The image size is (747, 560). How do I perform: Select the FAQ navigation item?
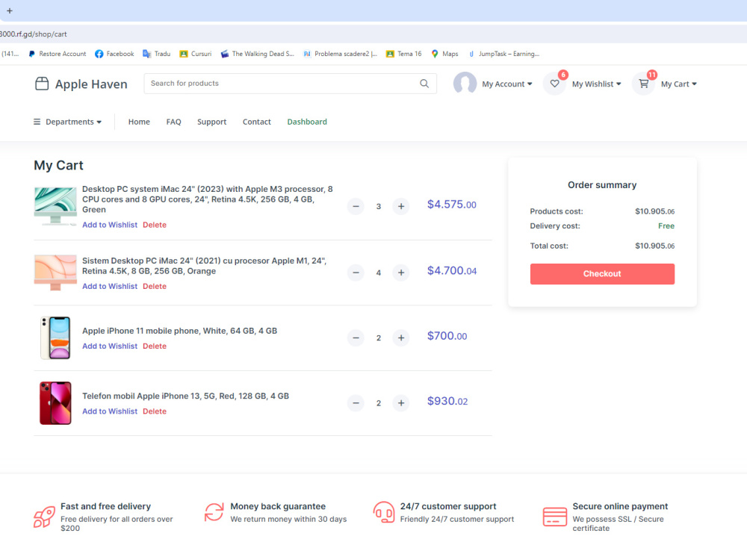(173, 122)
